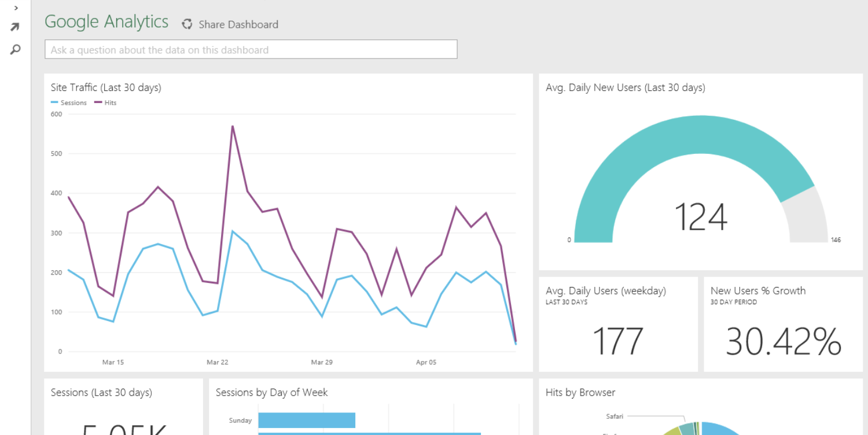Open Hits by Browser tile title

click(580, 393)
